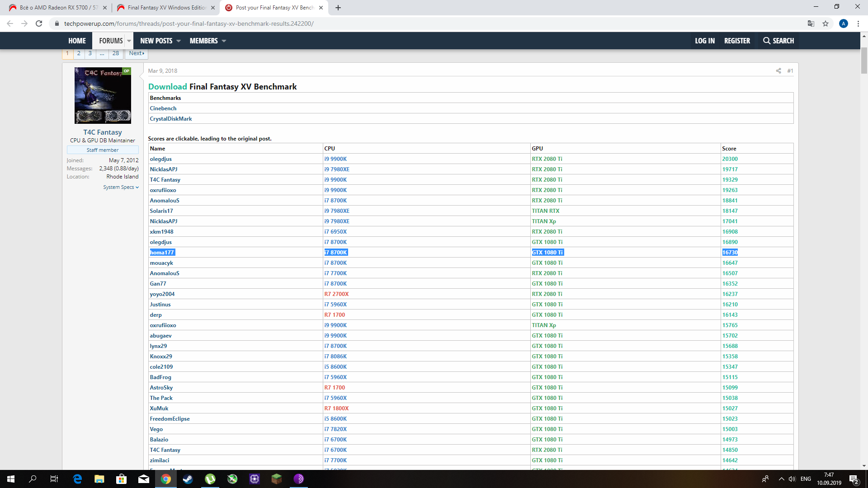Bookmark page with the star icon

[826, 23]
